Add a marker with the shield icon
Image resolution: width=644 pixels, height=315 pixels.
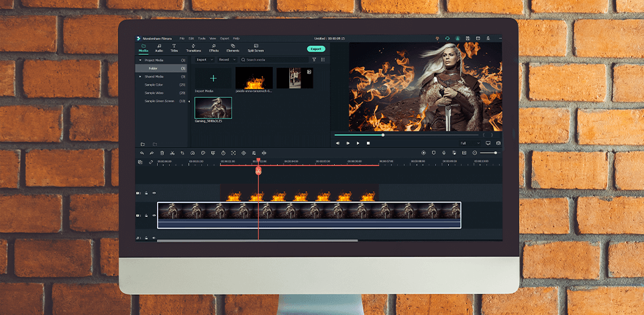434,153
